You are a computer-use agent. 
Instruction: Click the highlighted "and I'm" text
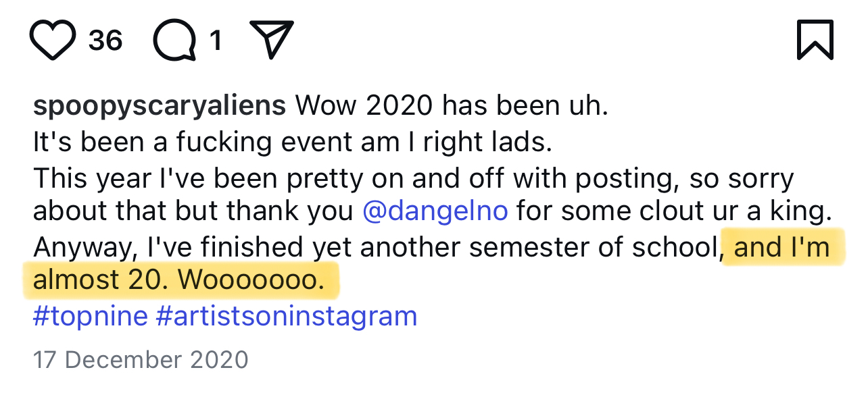[x=781, y=246]
